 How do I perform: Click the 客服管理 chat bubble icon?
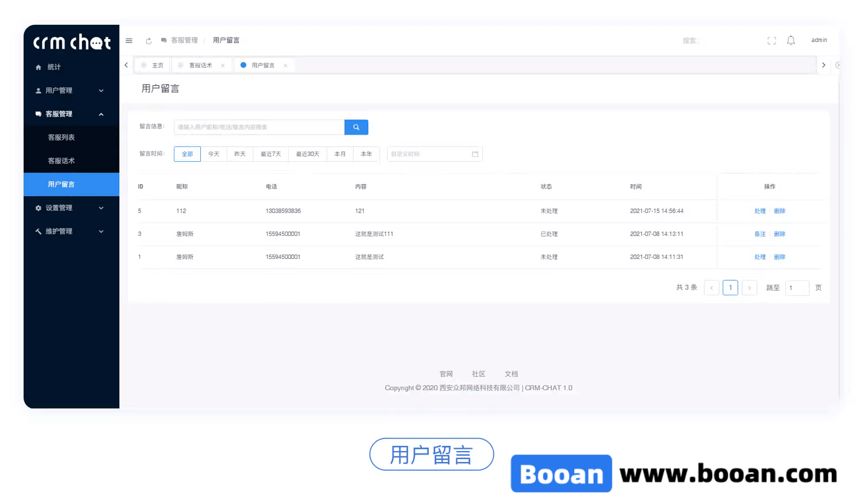click(x=38, y=113)
